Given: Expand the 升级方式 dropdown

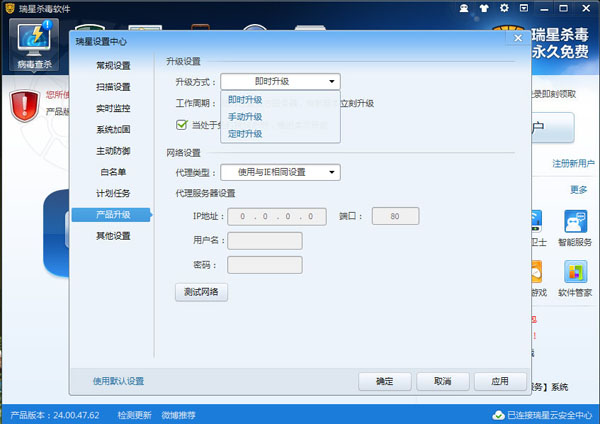Looking at the screenshot, I should point(280,82).
